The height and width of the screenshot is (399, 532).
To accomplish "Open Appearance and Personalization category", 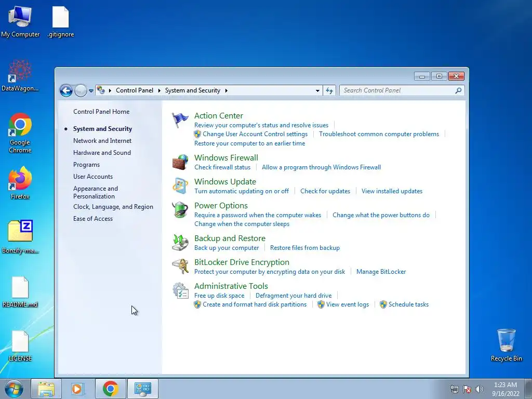I will pyautogui.click(x=96, y=192).
